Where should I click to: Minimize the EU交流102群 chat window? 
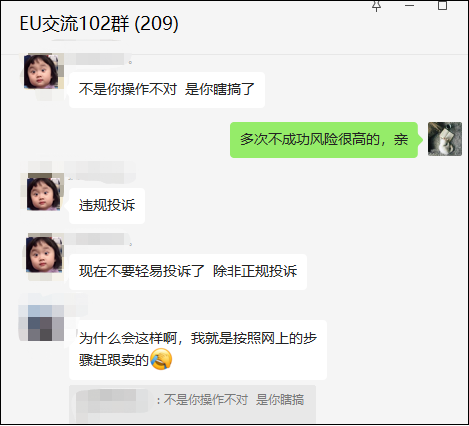409,6
